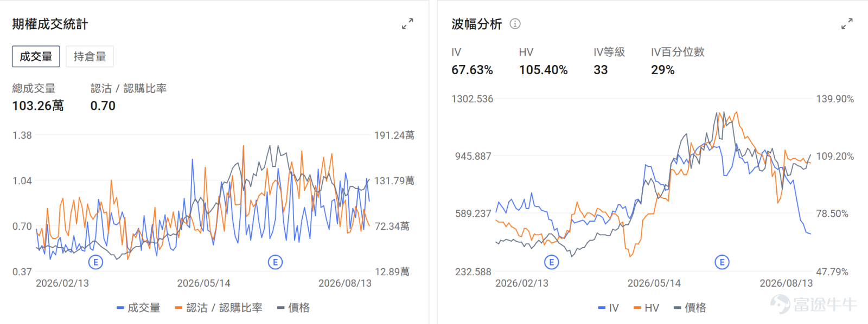868x324 pixels.
Task: Click the 1.38 ratio axis label
Action: tap(22, 135)
